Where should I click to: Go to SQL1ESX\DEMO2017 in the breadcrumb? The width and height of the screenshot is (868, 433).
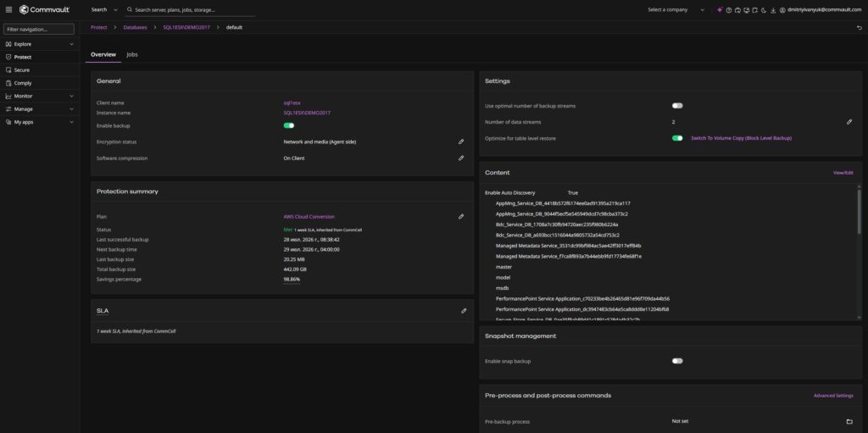coord(186,27)
